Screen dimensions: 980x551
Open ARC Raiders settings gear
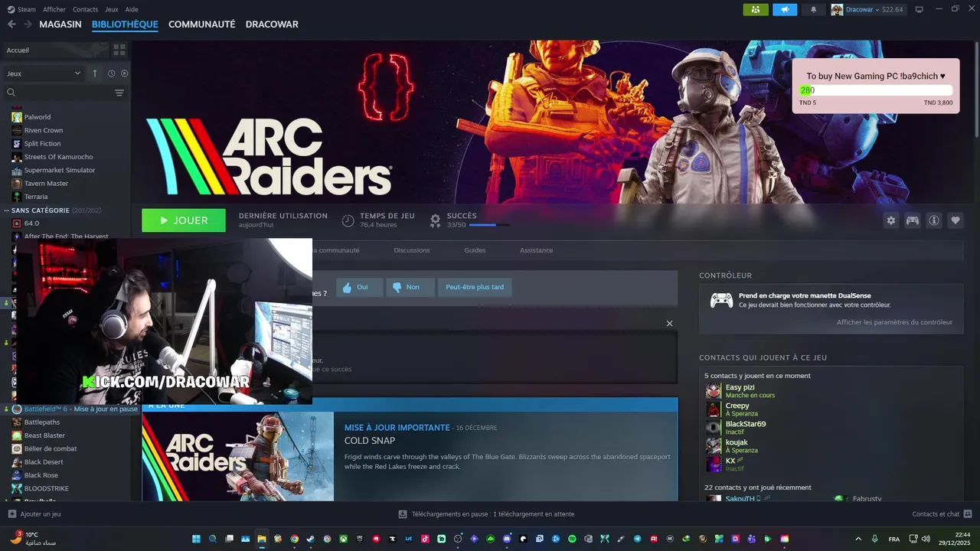click(x=891, y=220)
